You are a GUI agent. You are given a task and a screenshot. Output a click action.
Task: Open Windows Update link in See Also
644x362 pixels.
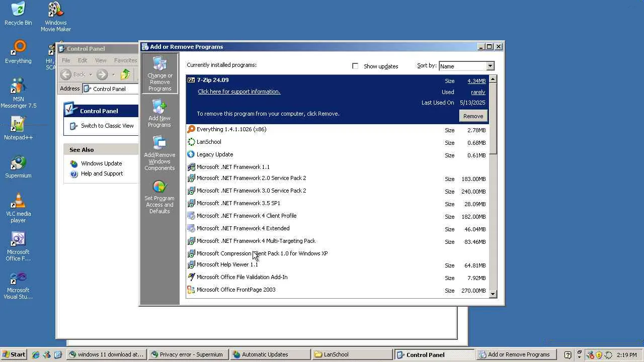pyautogui.click(x=101, y=163)
